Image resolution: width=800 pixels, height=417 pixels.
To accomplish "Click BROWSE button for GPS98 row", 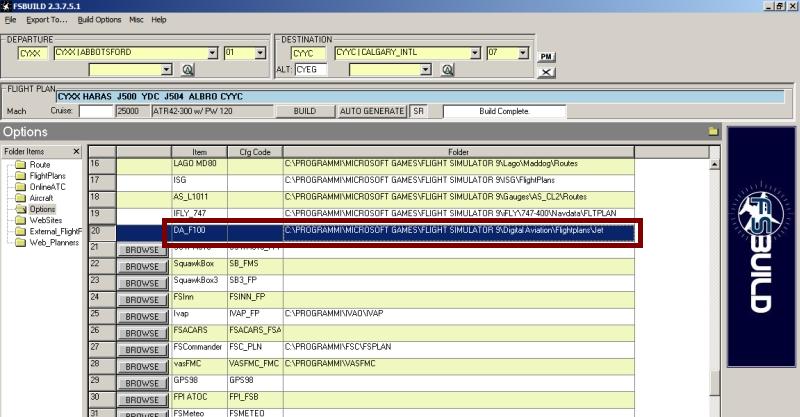I will click(142, 383).
